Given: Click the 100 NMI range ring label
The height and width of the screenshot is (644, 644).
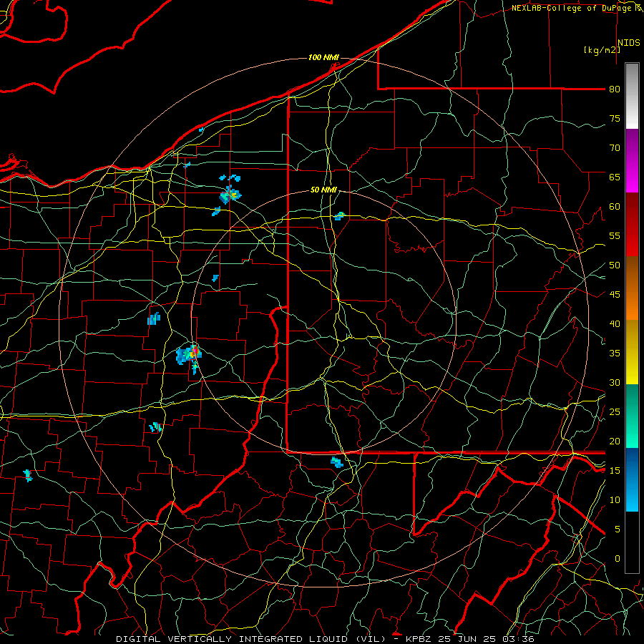Looking at the screenshot, I should click(323, 57).
